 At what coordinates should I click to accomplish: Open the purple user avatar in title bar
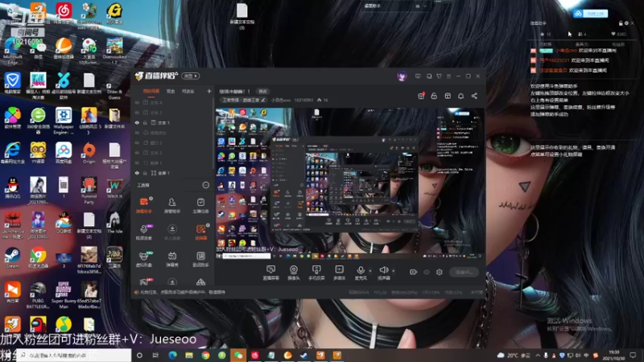coord(402,76)
